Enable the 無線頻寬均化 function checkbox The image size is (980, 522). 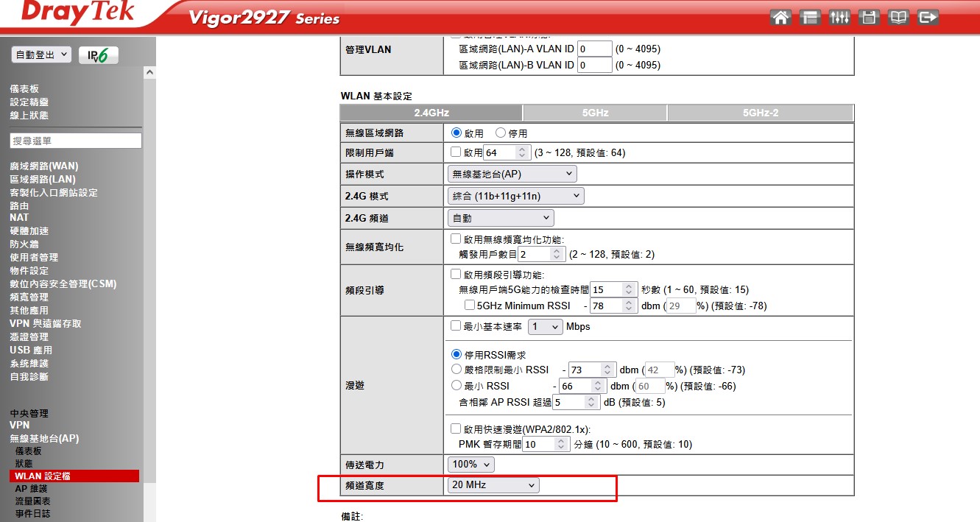click(455, 239)
